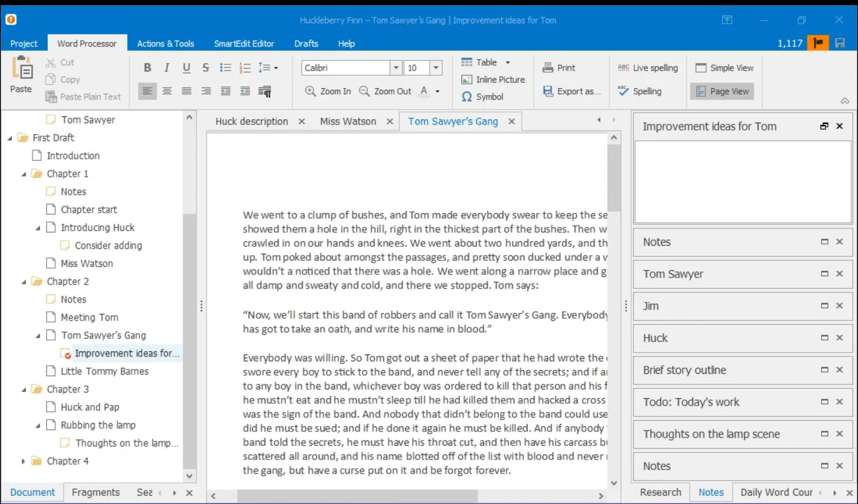Click the save disk icon near word count
The image size is (858, 504).
pyautogui.click(x=840, y=43)
